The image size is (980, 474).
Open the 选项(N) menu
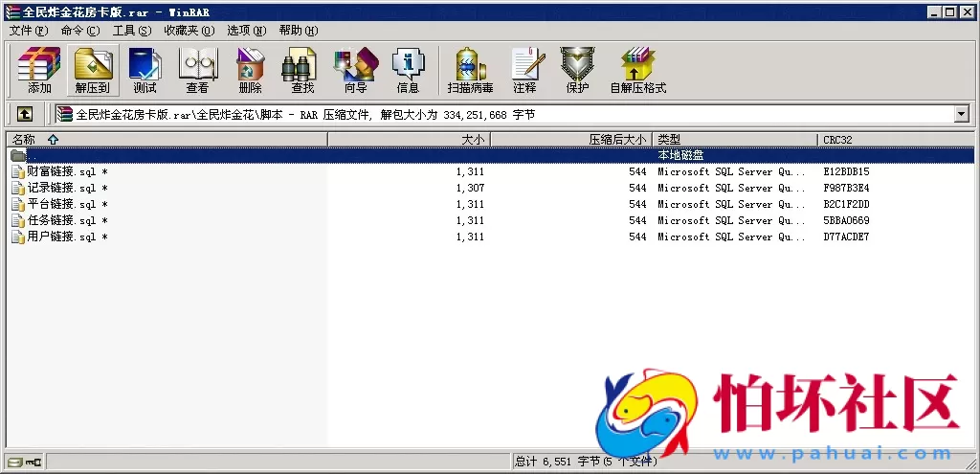(247, 31)
